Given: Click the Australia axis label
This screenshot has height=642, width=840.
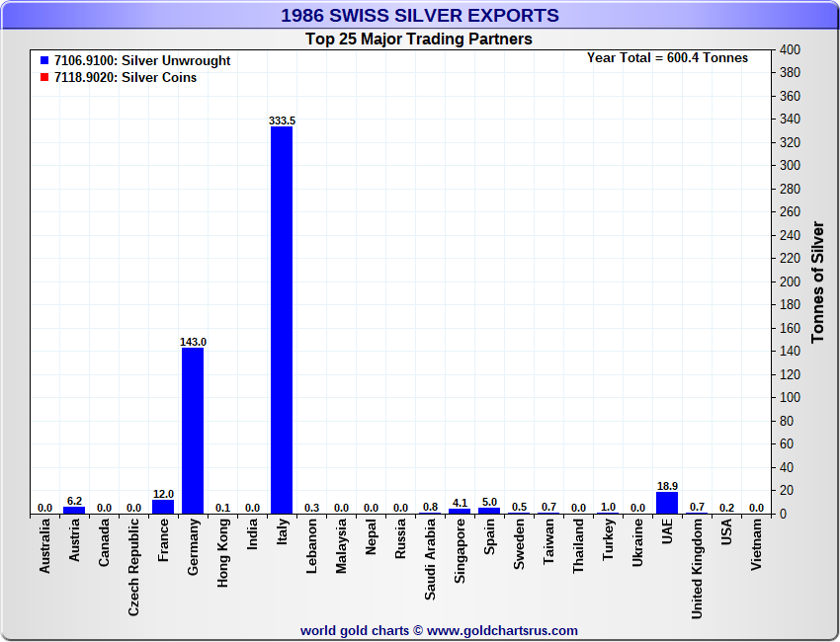Looking at the screenshot, I should (x=44, y=546).
